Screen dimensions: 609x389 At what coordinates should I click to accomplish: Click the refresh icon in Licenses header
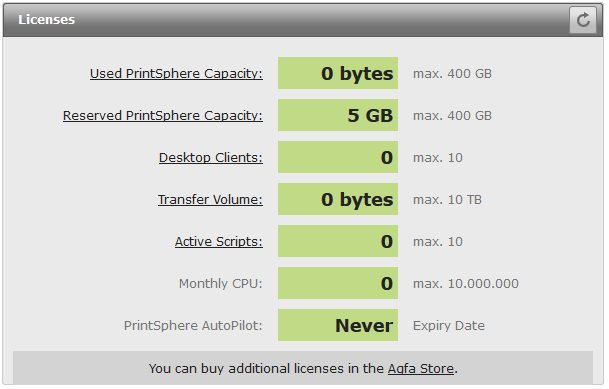pyautogui.click(x=583, y=20)
